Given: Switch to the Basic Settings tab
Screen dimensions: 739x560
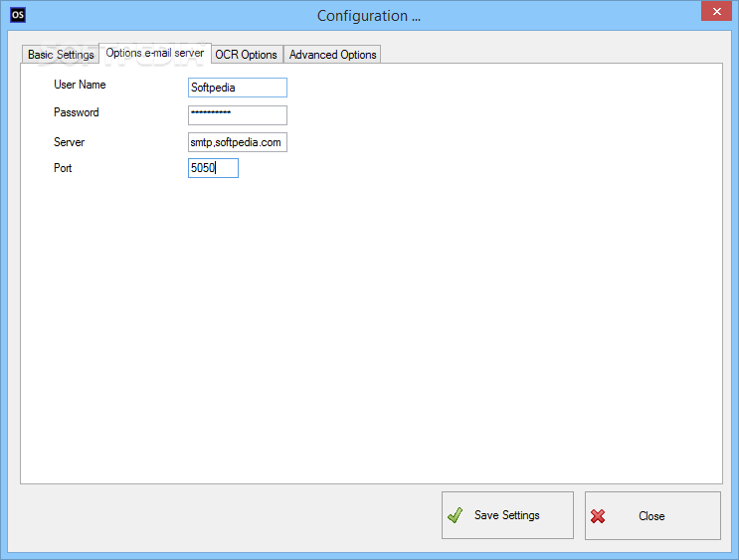Looking at the screenshot, I should [61, 55].
